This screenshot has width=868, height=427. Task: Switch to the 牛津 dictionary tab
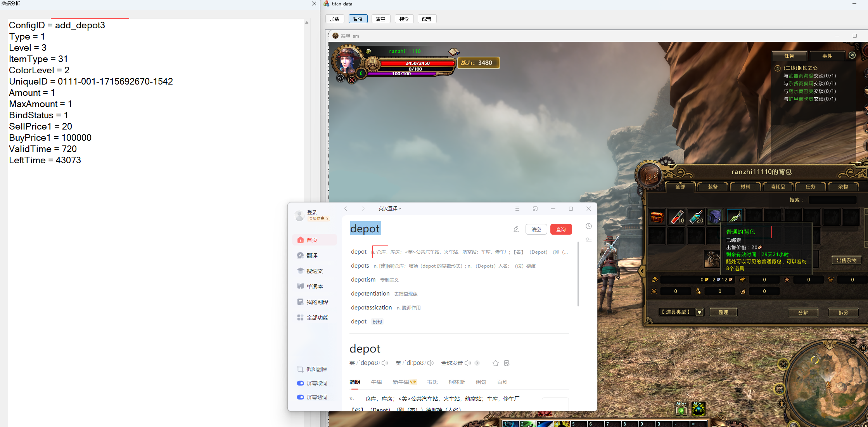(376, 382)
